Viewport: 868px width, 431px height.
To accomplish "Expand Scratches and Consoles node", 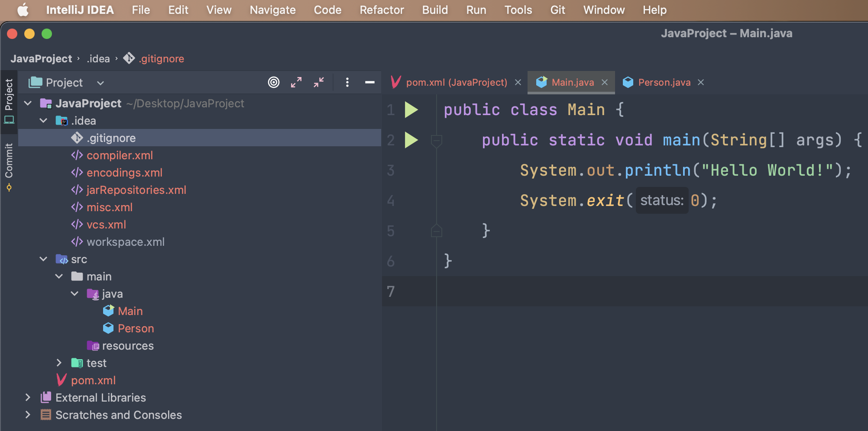I will tap(28, 415).
